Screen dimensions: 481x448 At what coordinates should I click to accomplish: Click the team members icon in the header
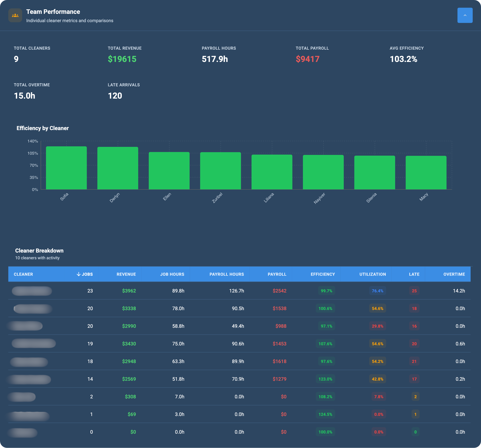pyautogui.click(x=15, y=15)
